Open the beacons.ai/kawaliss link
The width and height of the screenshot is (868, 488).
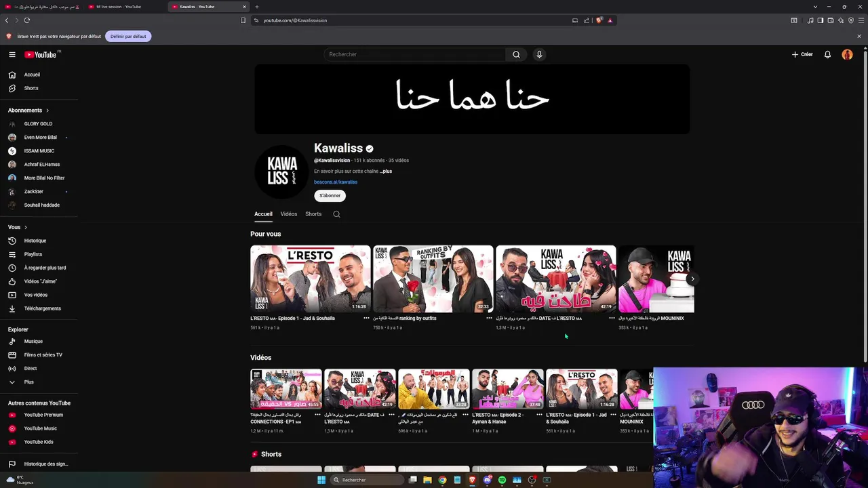click(336, 182)
